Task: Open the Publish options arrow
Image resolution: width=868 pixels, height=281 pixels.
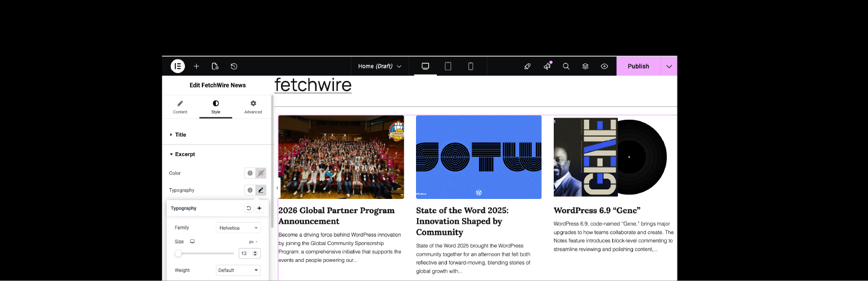Action: coord(669,66)
